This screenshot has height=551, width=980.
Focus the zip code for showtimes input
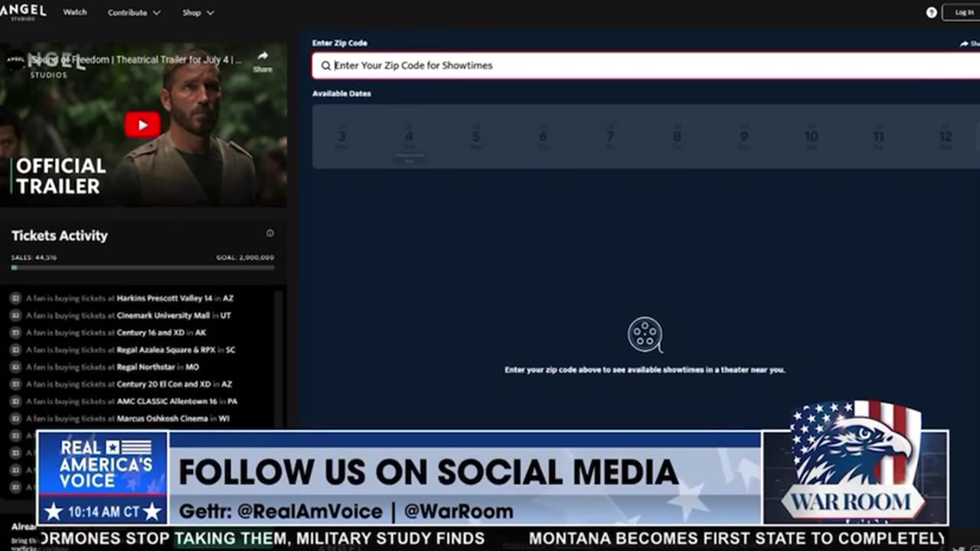click(646, 66)
